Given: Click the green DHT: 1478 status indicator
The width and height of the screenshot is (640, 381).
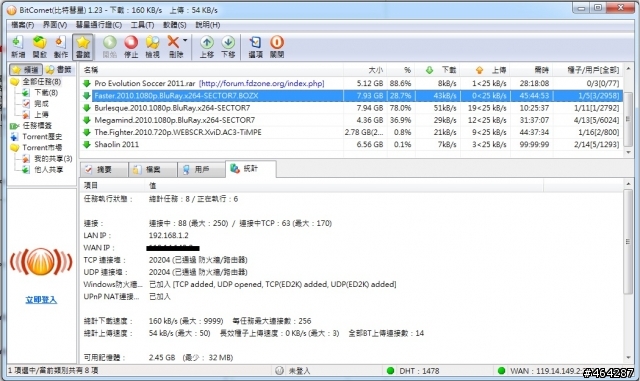Looking at the screenshot, I should click(x=390, y=371).
